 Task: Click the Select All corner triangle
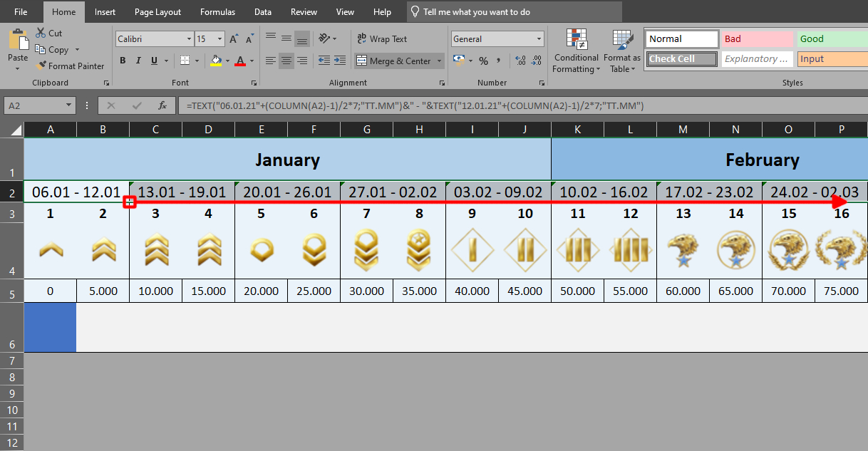pos(15,130)
